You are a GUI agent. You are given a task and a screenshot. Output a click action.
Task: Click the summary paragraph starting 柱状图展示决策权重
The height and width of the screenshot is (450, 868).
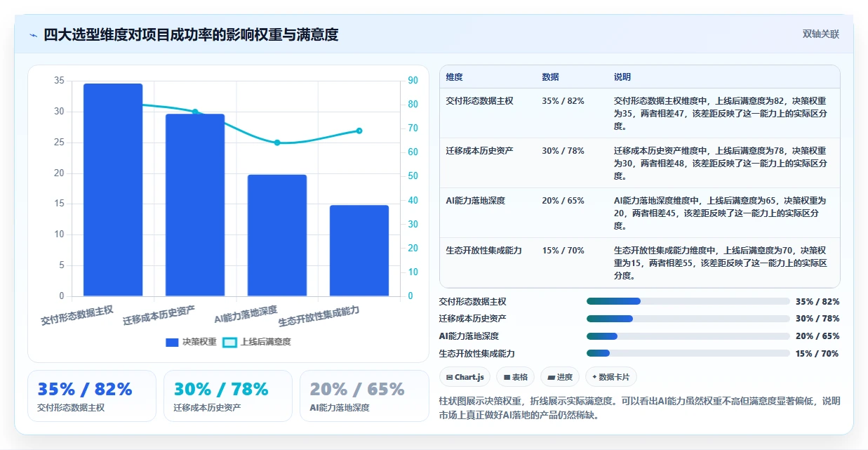pyautogui.click(x=639, y=408)
